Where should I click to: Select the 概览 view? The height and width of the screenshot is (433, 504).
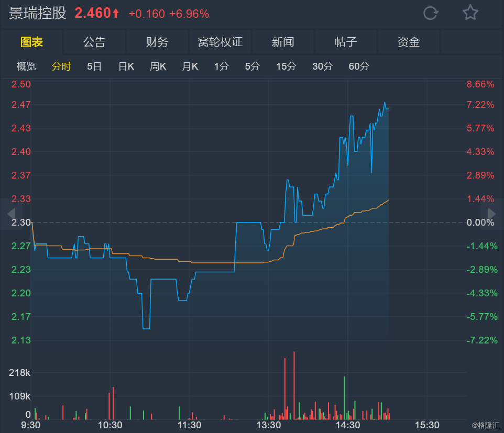click(26, 66)
